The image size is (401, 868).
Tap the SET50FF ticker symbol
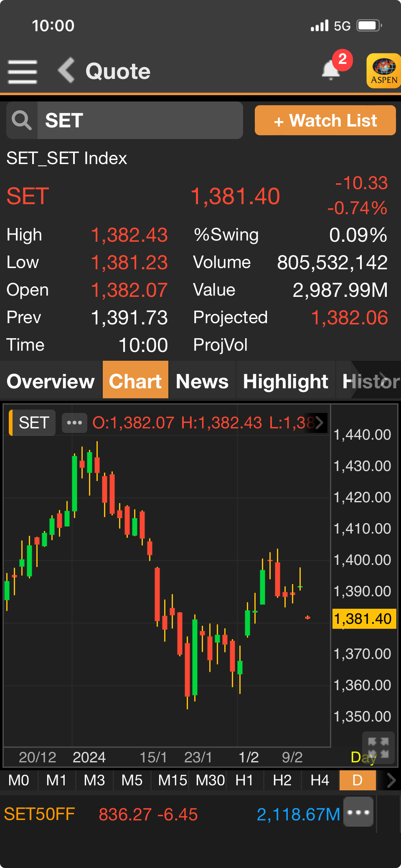click(x=39, y=814)
